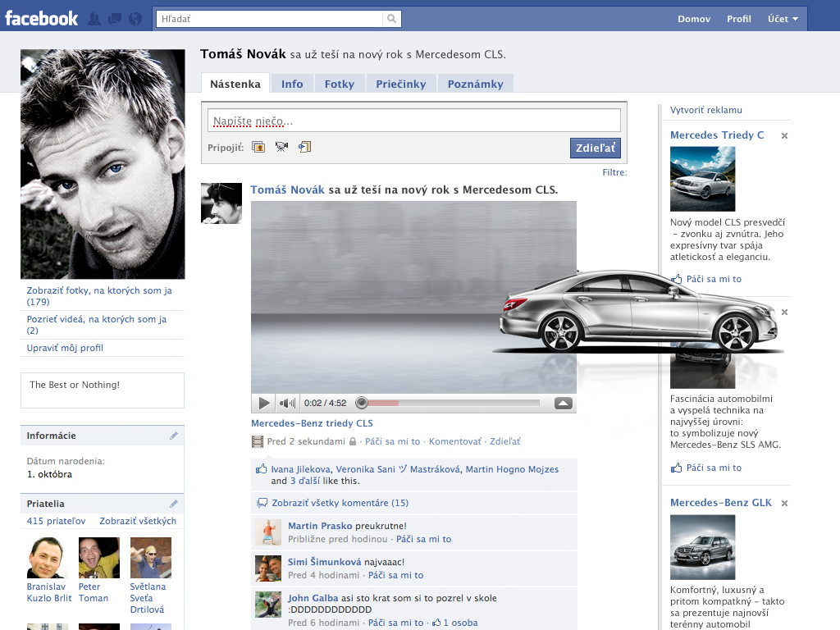The image size is (840, 630).
Task: Switch to the Priečinky tab
Action: point(400,84)
